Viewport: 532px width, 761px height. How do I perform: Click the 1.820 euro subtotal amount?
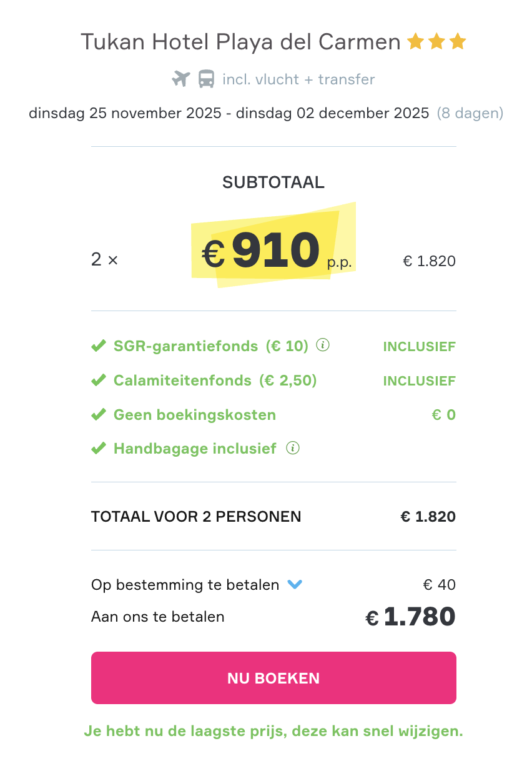coord(430,261)
